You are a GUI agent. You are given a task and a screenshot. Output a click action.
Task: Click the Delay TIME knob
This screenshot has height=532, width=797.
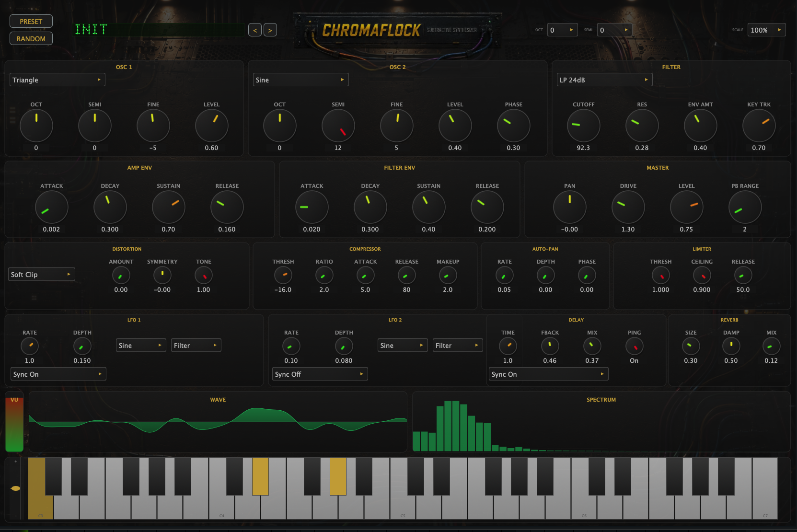[x=508, y=346]
